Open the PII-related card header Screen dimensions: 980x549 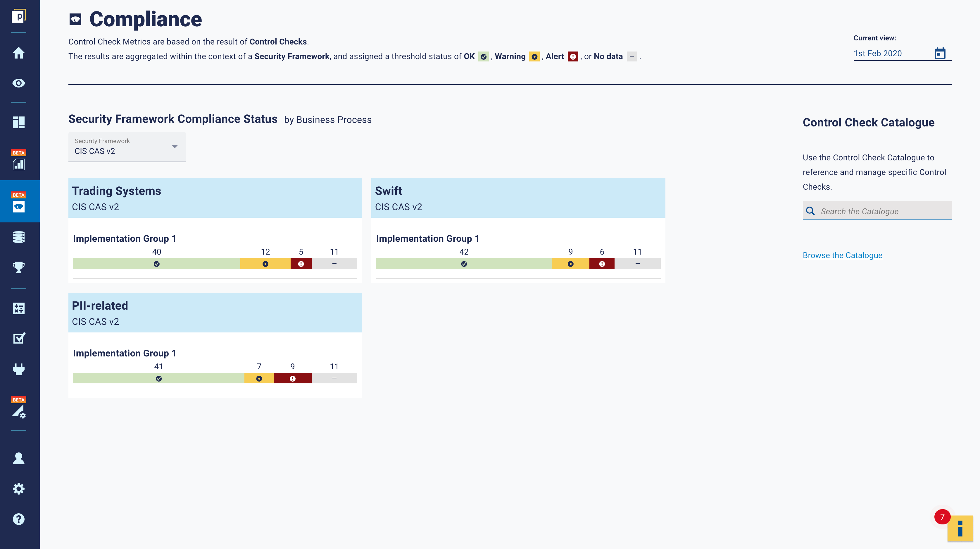coord(215,313)
